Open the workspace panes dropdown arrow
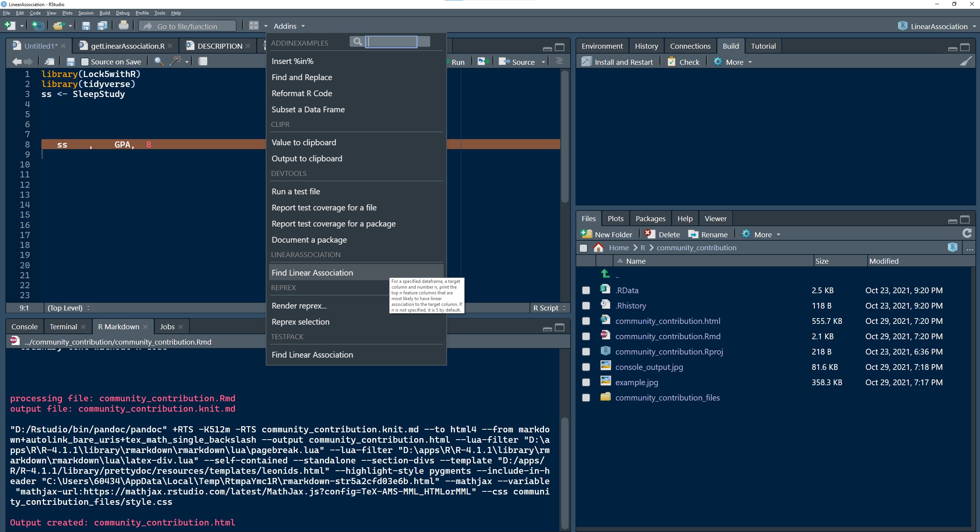This screenshot has width=980, height=532. tap(266, 26)
